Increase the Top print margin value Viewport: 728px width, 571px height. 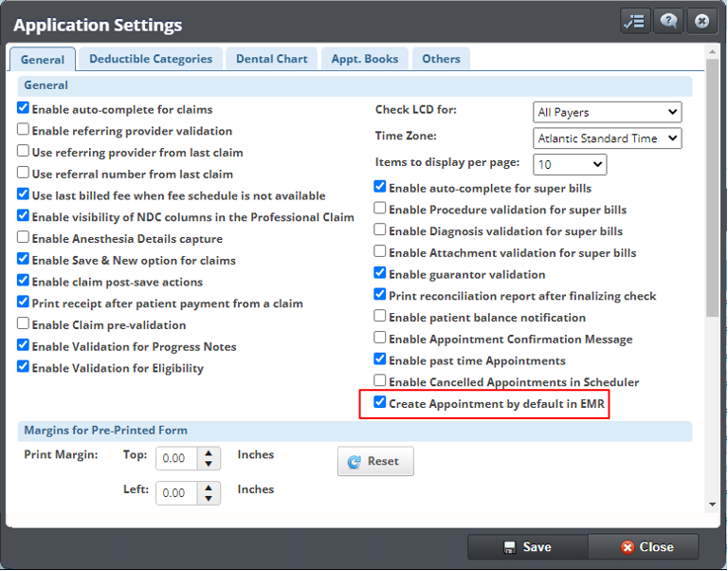click(210, 452)
